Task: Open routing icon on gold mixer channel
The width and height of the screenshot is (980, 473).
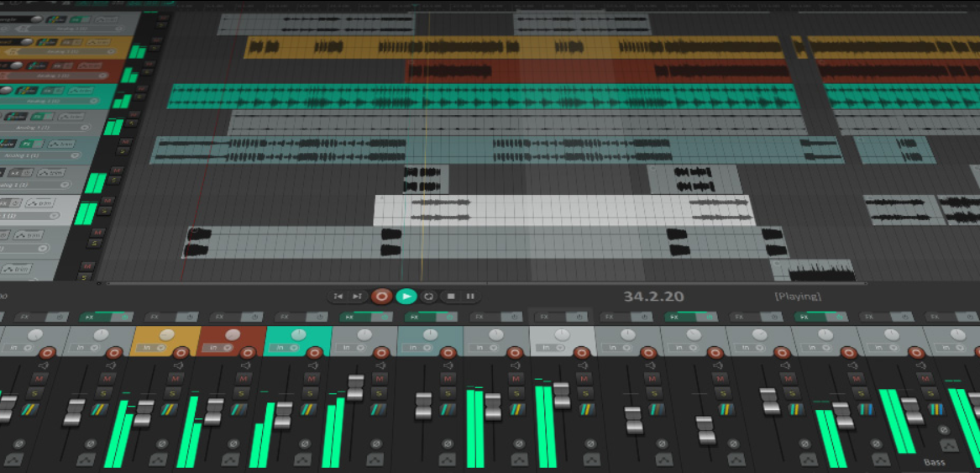Action: coord(169,409)
